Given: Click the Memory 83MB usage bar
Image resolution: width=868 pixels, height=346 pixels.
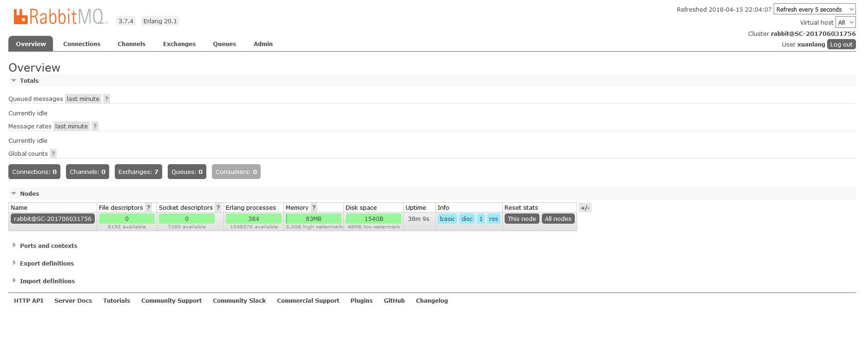Looking at the screenshot, I should (314, 219).
